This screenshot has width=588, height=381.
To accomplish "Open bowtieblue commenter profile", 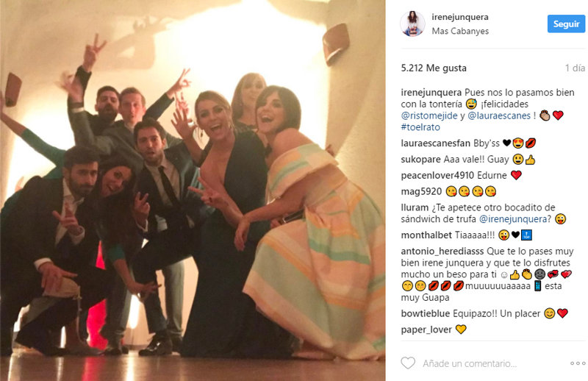I will point(426,313).
